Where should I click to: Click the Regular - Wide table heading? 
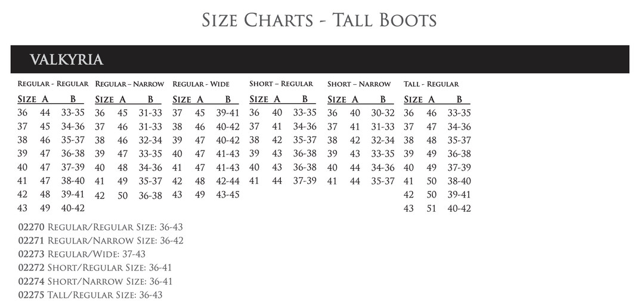(x=200, y=84)
